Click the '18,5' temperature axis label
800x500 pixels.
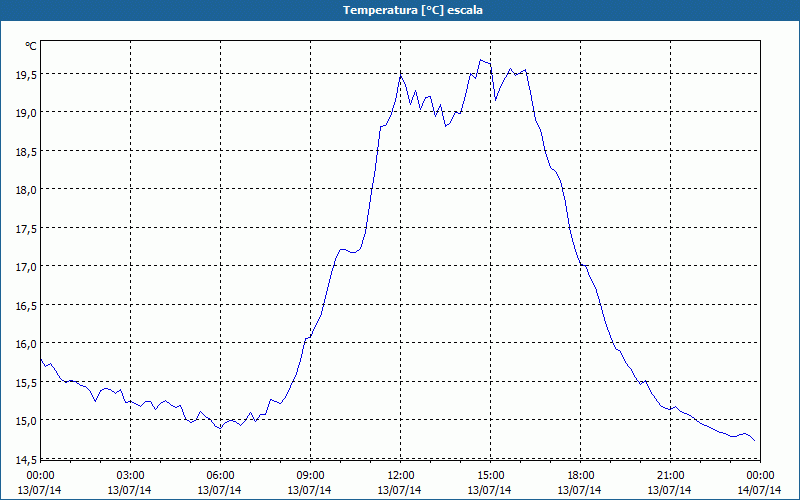point(26,152)
